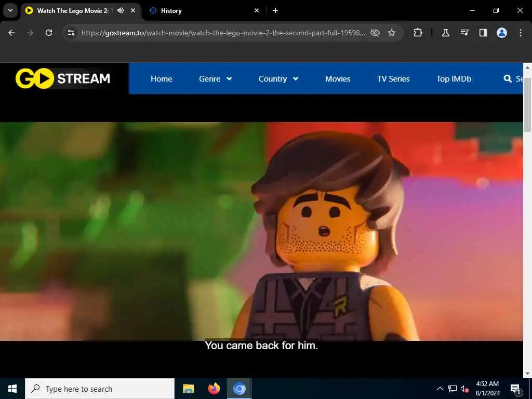Click the site search magnifier icon

pos(508,79)
